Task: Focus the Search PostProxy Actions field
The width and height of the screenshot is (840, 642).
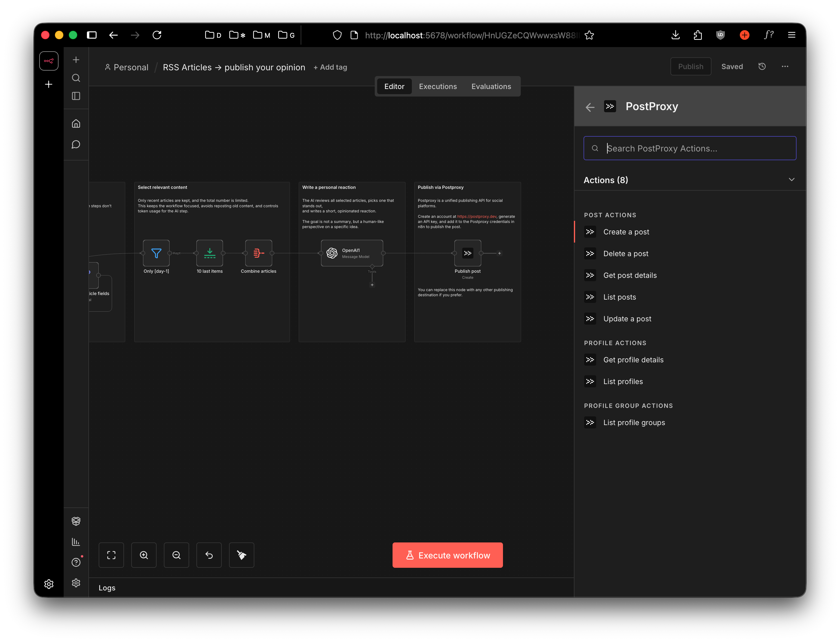Action: coord(690,148)
